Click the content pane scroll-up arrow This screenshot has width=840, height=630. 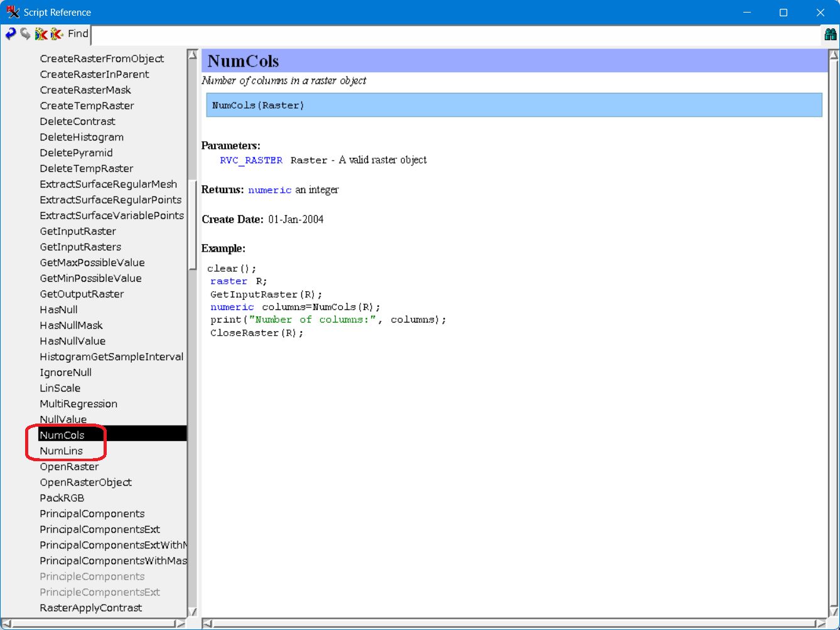833,55
